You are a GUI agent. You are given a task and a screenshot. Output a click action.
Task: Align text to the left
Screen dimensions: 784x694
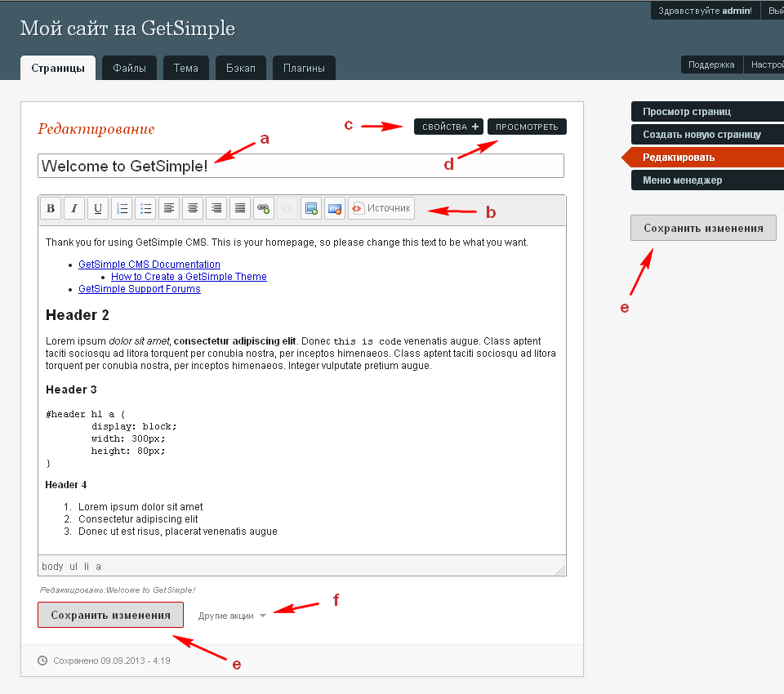coord(169,209)
